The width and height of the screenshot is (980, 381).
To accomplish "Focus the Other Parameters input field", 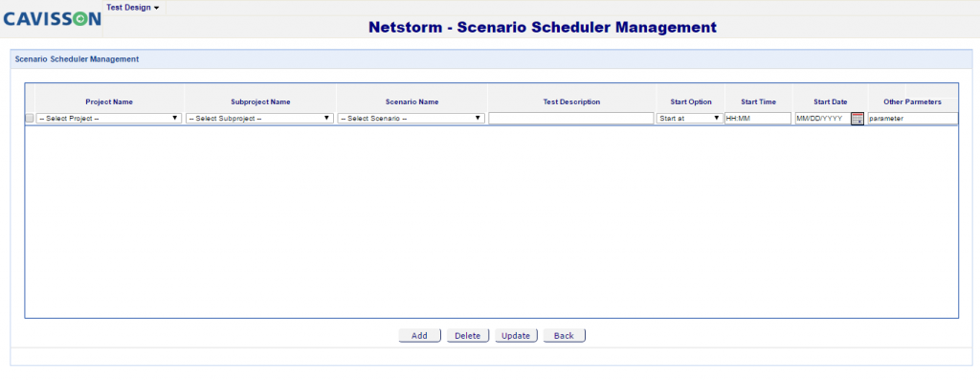I will pos(912,119).
